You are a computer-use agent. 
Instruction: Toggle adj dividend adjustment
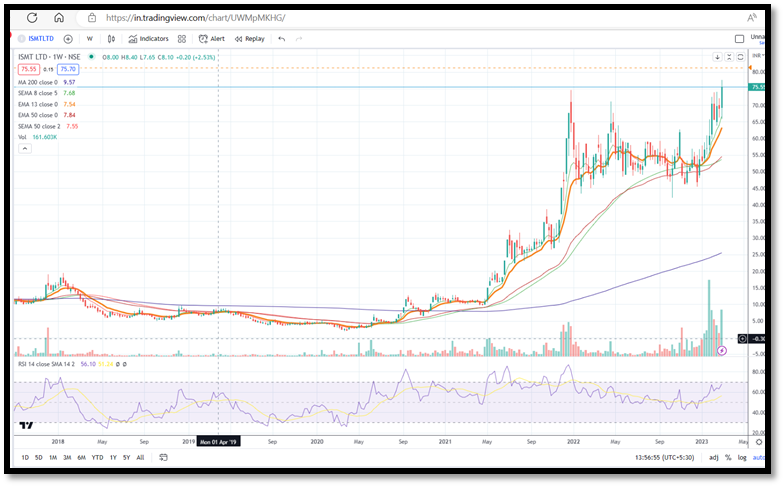pyautogui.click(x=714, y=458)
